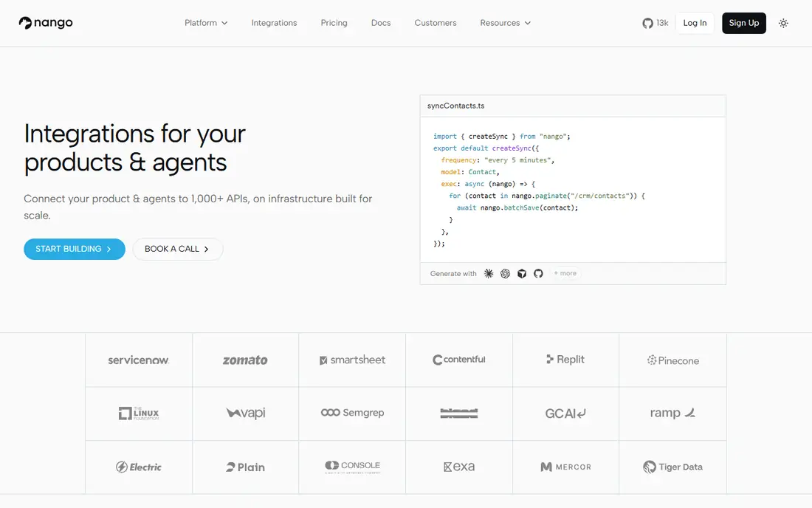This screenshot has height=508, width=812.
Task: Go to Integrations page
Action: click(x=274, y=23)
